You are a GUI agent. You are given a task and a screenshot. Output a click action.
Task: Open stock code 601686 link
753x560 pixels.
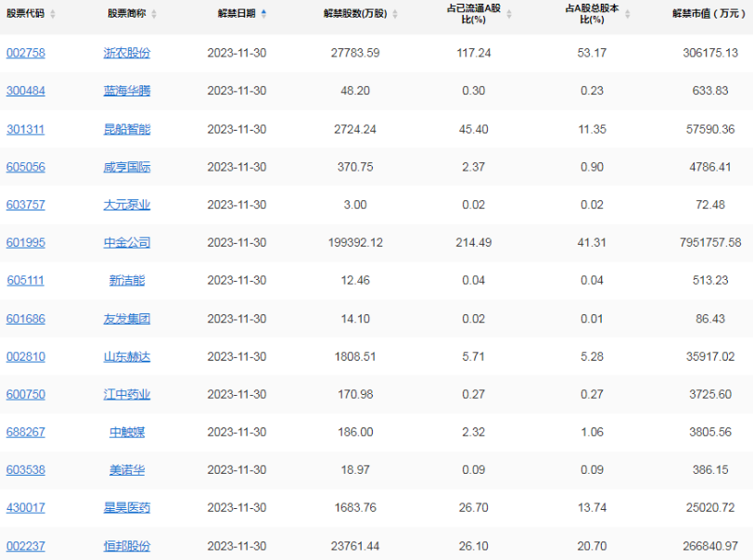[26, 319]
